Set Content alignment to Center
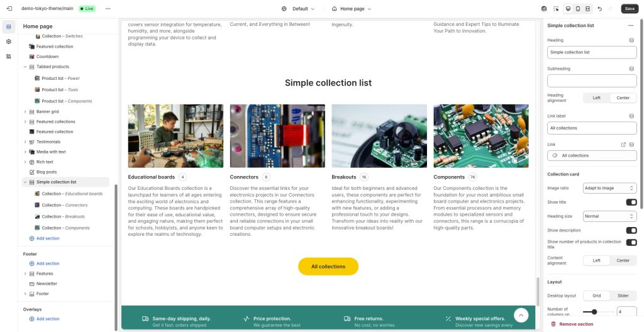The width and height of the screenshot is (644, 332). click(x=623, y=260)
